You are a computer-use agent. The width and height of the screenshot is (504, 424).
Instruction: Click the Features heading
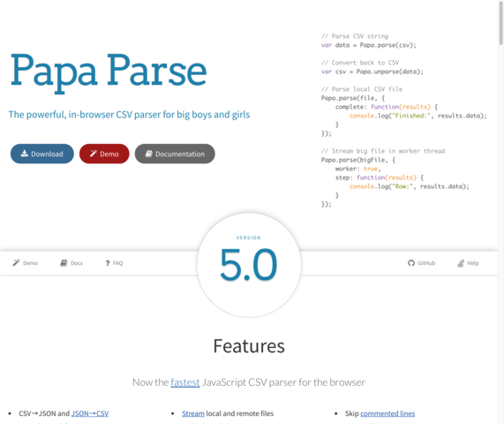click(249, 346)
